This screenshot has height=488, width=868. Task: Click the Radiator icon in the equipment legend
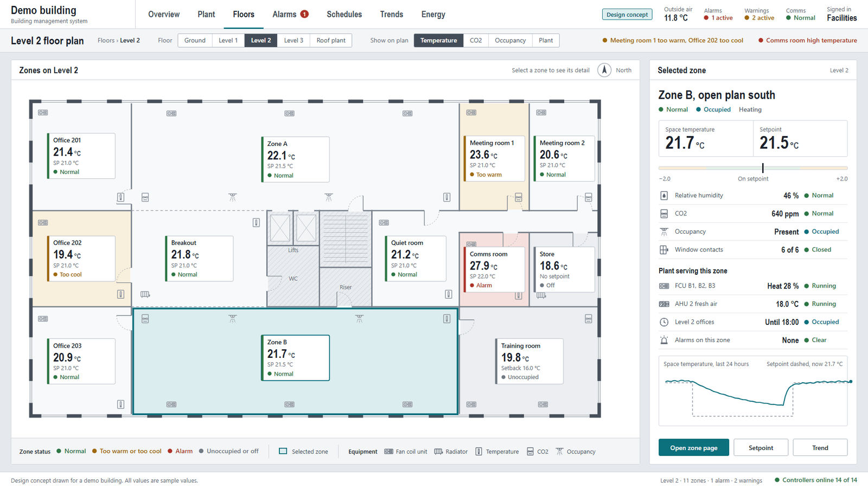(x=438, y=452)
